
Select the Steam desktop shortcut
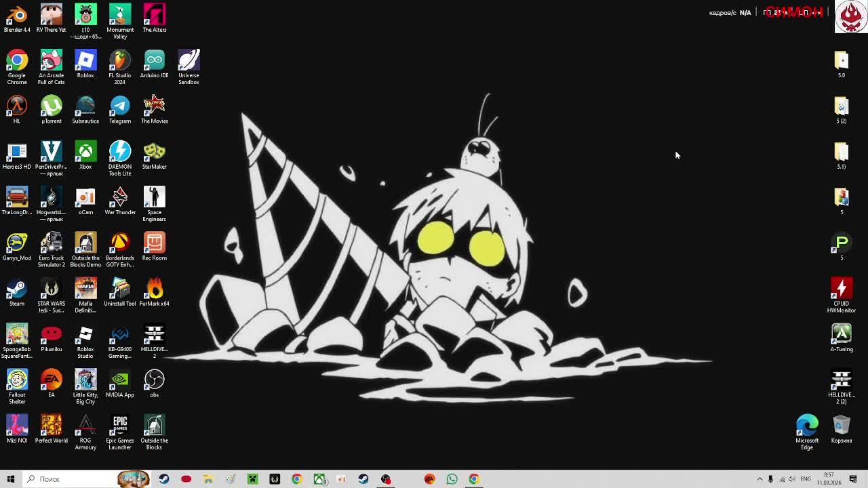click(x=17, y=292)
